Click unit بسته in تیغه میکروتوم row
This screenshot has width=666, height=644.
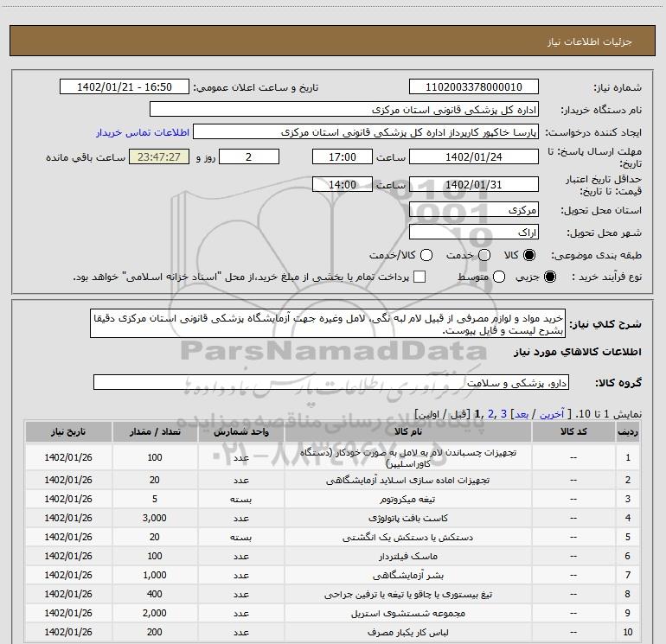[240, 500]
